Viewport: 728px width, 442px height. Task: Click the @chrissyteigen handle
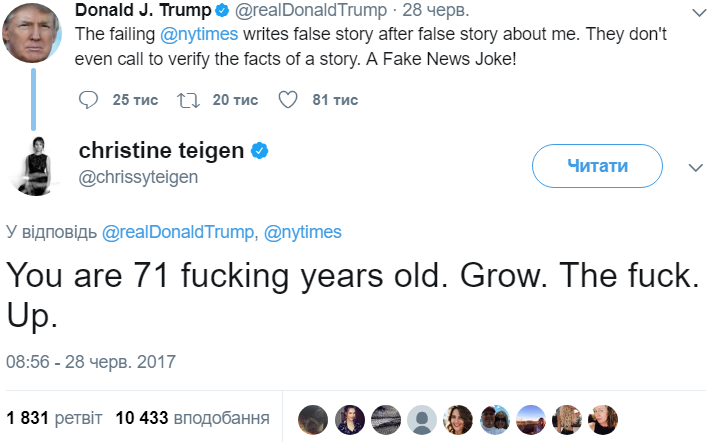click(x=138, y=177)
